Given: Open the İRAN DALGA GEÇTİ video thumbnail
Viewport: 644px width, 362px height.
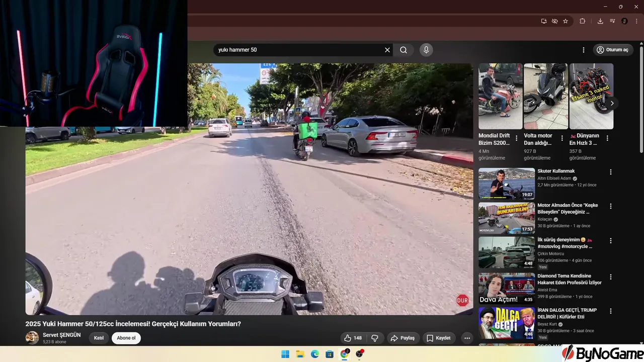Looking at the screenshot, I should (x=507, y=323).
